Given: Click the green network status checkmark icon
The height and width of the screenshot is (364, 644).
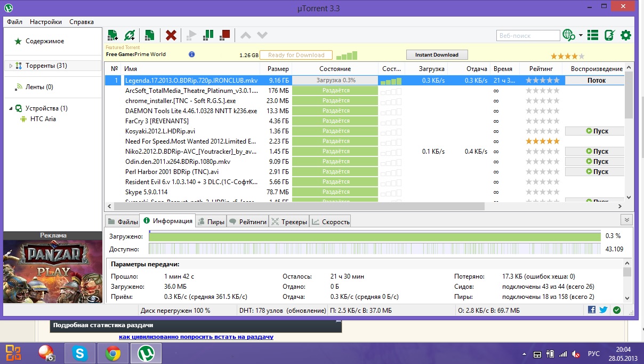Looking at the screenshot, I should click(617, 310).
